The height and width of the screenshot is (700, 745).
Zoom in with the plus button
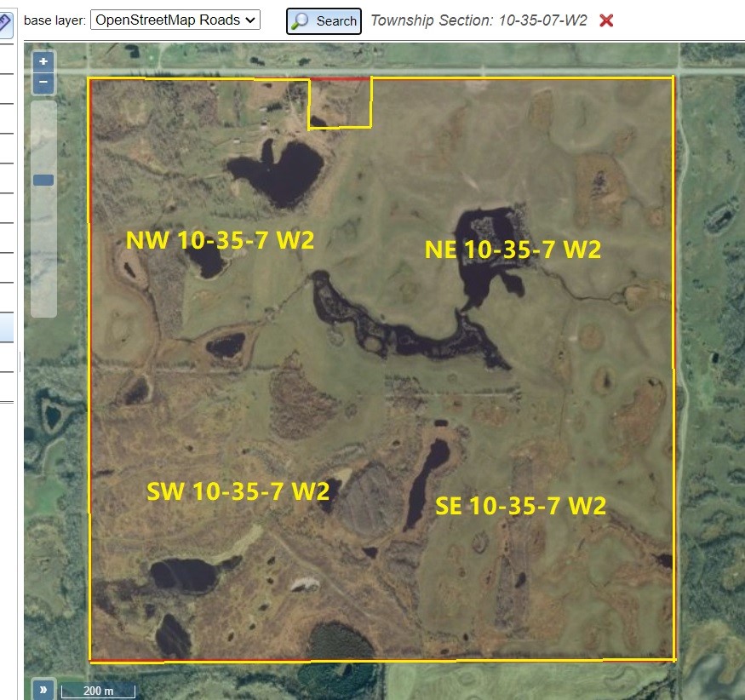(43, 61)
